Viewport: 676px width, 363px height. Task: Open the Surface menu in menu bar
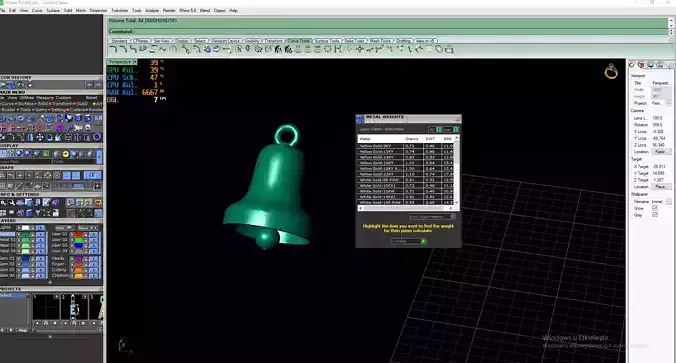pos(53,10)
